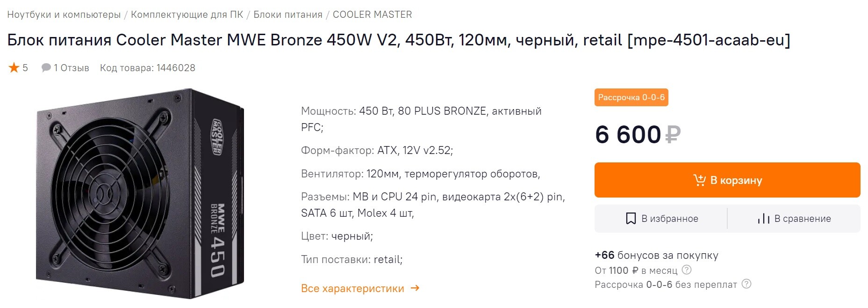The width and height of the screenshot is (868, 308).
Task: Click the orange star rating icon
Action: pos(14,68)
